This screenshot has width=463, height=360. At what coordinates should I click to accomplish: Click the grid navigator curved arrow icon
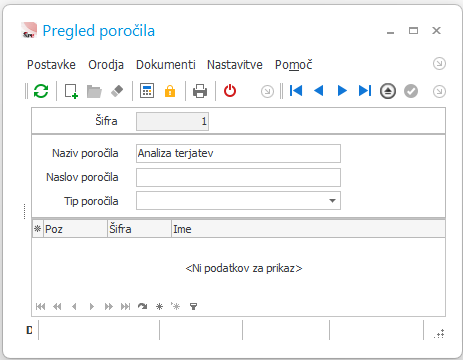tap(143, 306)
